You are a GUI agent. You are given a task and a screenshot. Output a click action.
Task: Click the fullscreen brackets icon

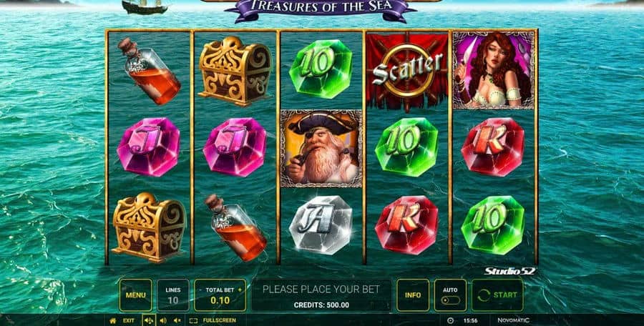coord(194,321)
